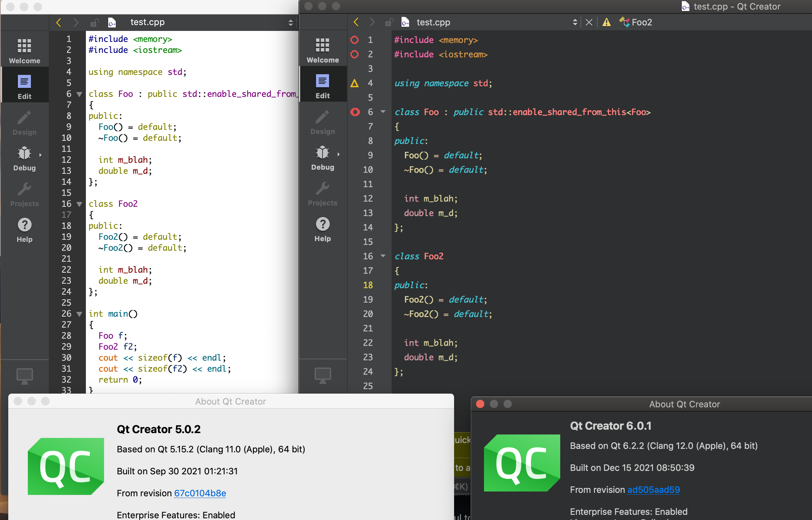Click the line 6 error marker in the dark editor

point(355,112)
